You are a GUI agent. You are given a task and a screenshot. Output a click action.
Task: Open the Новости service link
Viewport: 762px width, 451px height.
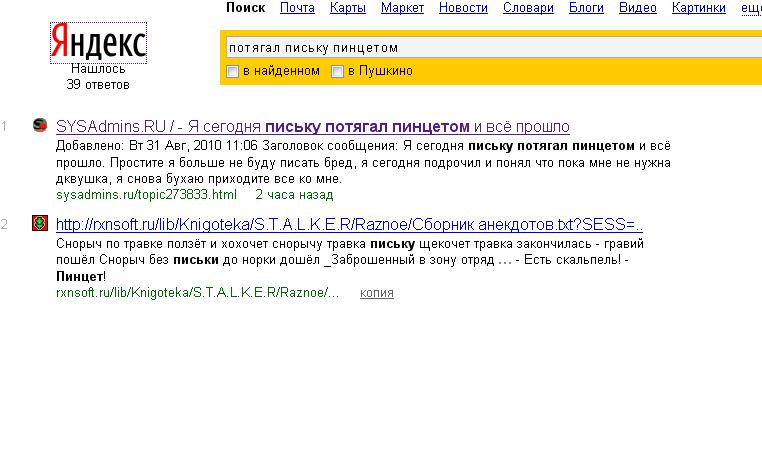pyautogui.click(x=463, y=8)
